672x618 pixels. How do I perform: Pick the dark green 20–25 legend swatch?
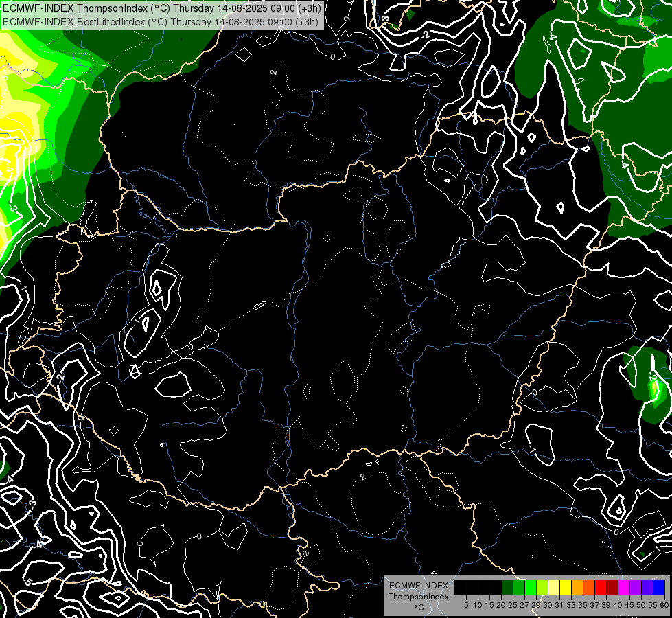[507, 587]
